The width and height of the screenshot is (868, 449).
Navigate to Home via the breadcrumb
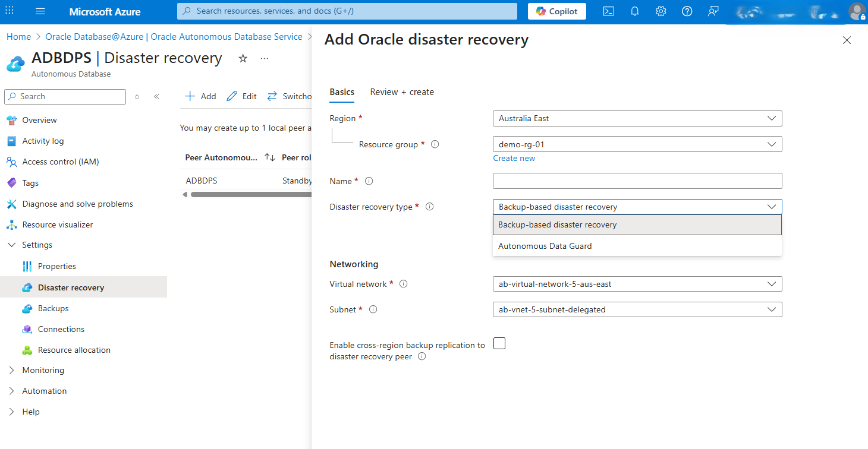(x=18, y=36)
